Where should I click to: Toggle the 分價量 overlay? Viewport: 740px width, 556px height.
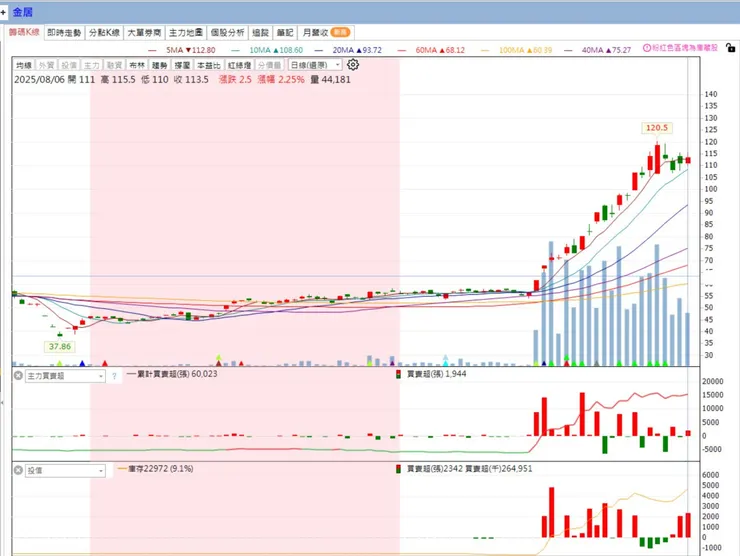[x=269, y=65]
